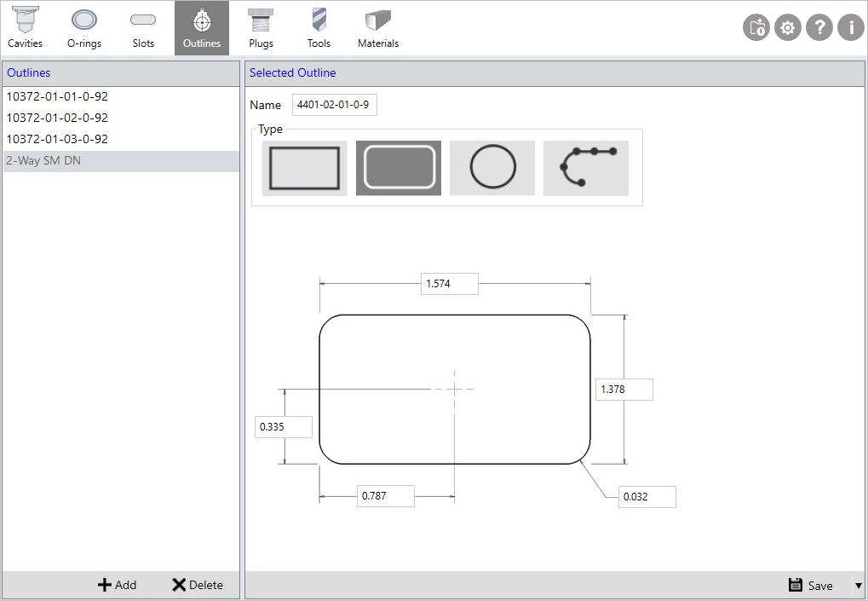Open the Materials section
The height and width of the screenshot is (601, 868).
[378, 27]
